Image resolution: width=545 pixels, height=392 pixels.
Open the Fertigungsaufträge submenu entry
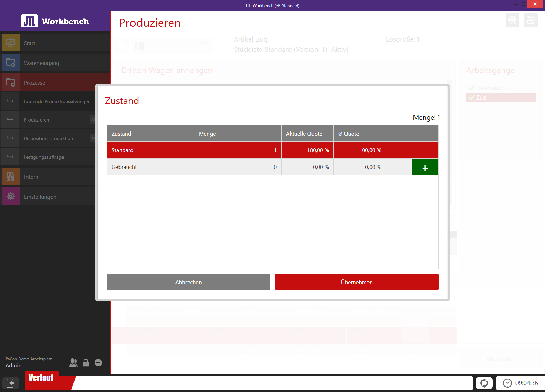tap(44, 157)
